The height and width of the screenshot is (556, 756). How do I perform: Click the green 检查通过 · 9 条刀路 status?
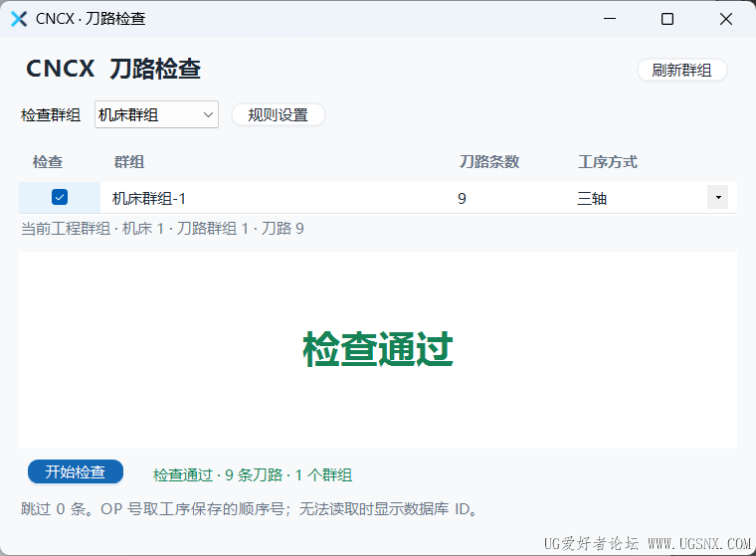click(x=253, y=475)
